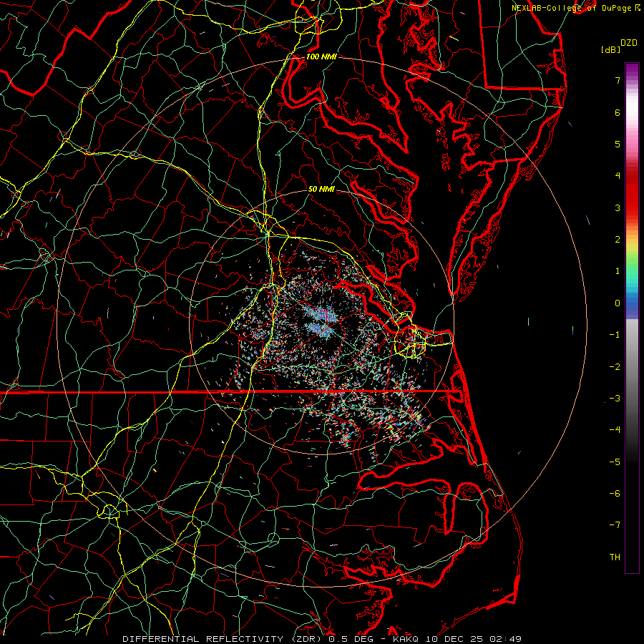Click the legend value -2
Viewport: 644px width, 644px height.
pos(615,367)
